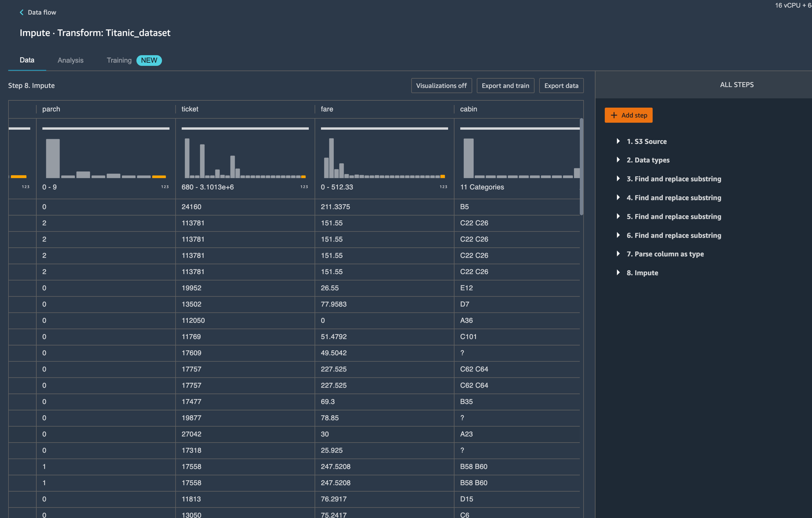812x518 pixels.
Task: Click the numeric type icon in parch column
Action: 165,187
